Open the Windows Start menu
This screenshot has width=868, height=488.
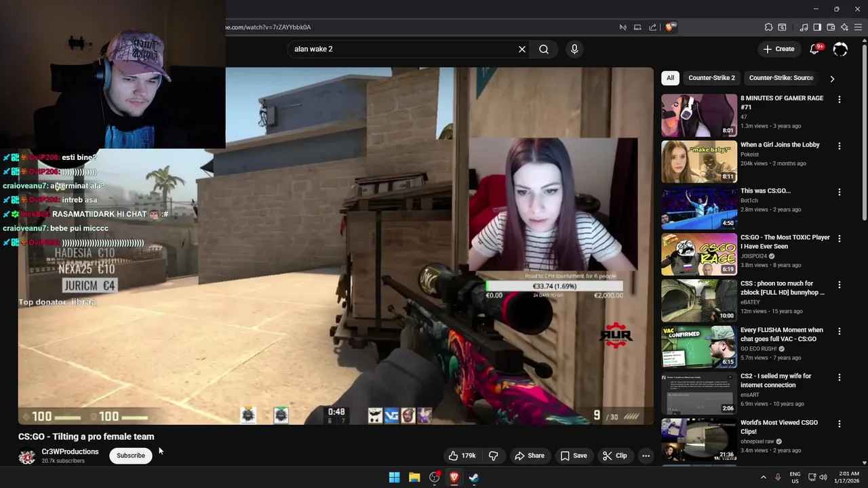coord(394,477)
